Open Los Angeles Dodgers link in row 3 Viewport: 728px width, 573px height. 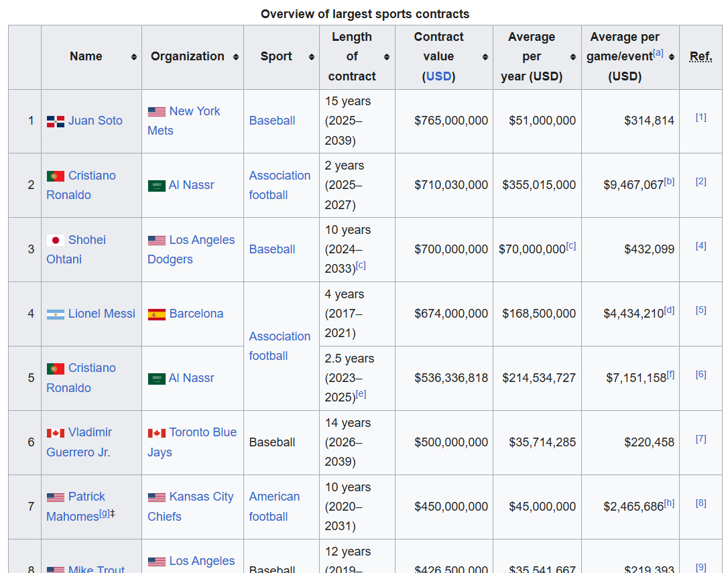[191, 249]
